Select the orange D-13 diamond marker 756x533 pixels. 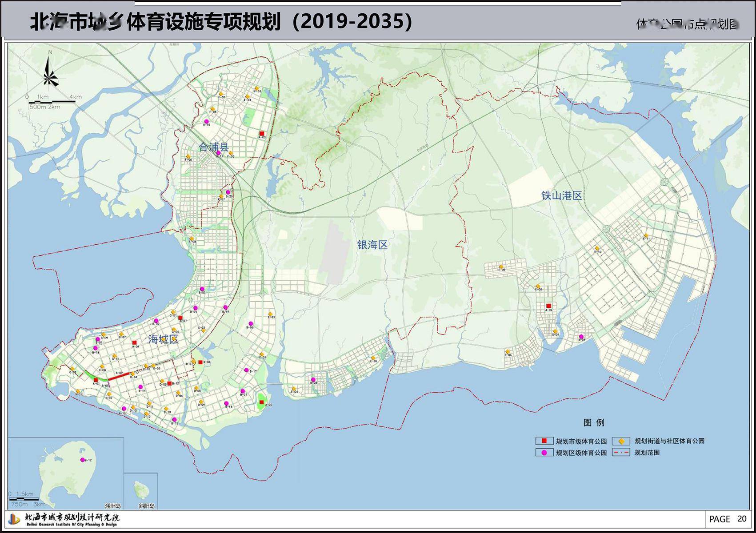click(x=166, y=409)
